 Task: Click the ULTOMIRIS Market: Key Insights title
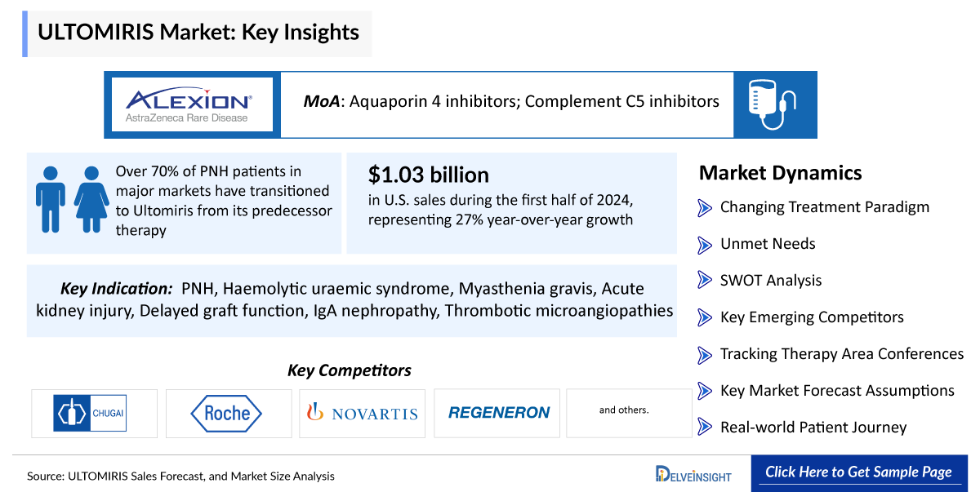pyautogui.click(x=198, y=33)
